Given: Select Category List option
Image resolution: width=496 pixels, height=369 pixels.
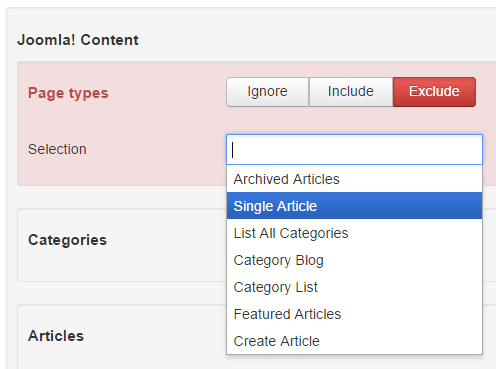Looking at the screenshot, I should pyautogui.click(x=354, y=287).
